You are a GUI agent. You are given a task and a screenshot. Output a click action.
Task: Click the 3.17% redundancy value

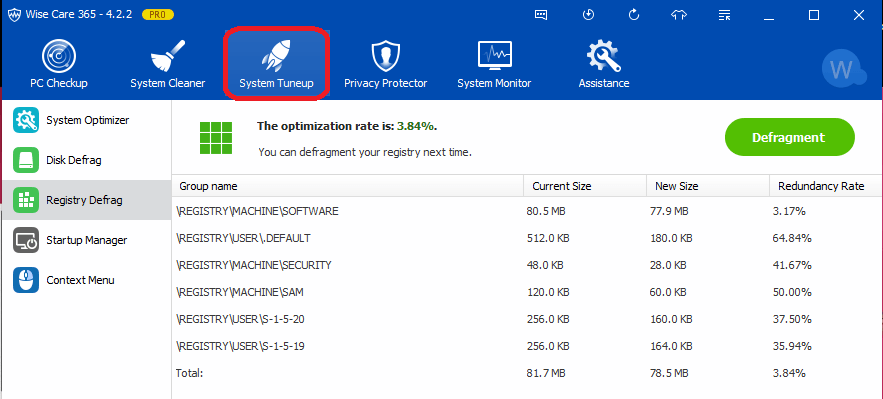(x=789, y=212)
